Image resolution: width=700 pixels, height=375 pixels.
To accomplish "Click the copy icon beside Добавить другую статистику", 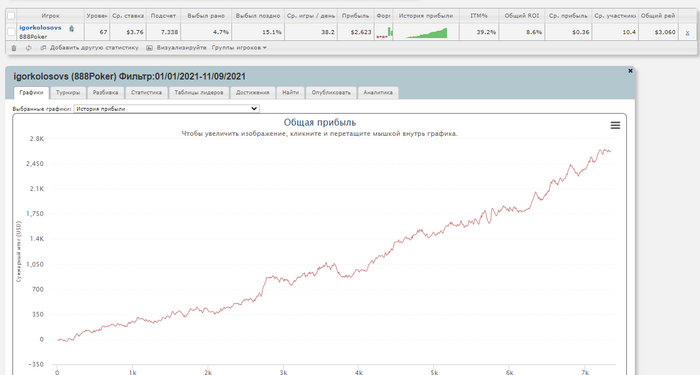I will pyautogui.click(x=43, y=48).
